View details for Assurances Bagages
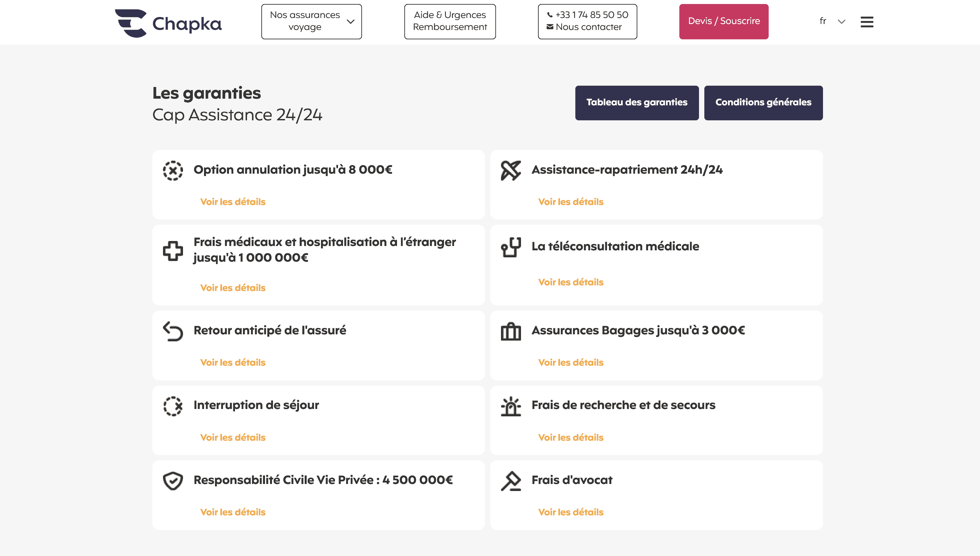 tap(570, 362)
